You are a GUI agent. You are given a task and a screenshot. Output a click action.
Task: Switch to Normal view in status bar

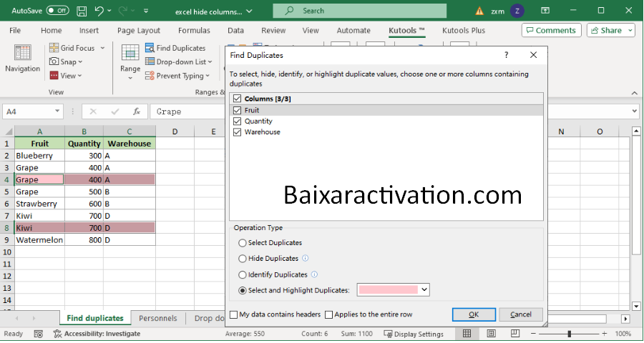[467, 334]
